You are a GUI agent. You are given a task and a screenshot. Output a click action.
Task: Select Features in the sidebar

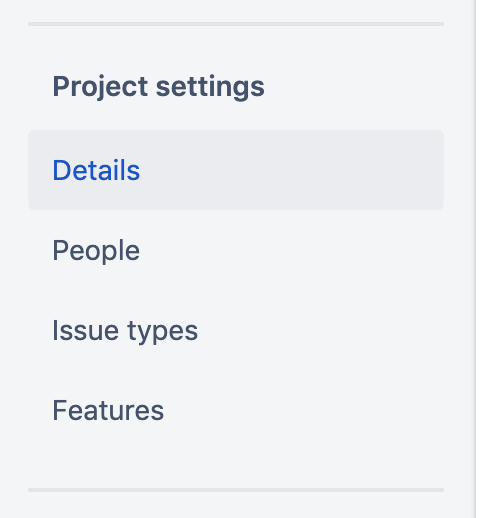[x=236, y=410]
